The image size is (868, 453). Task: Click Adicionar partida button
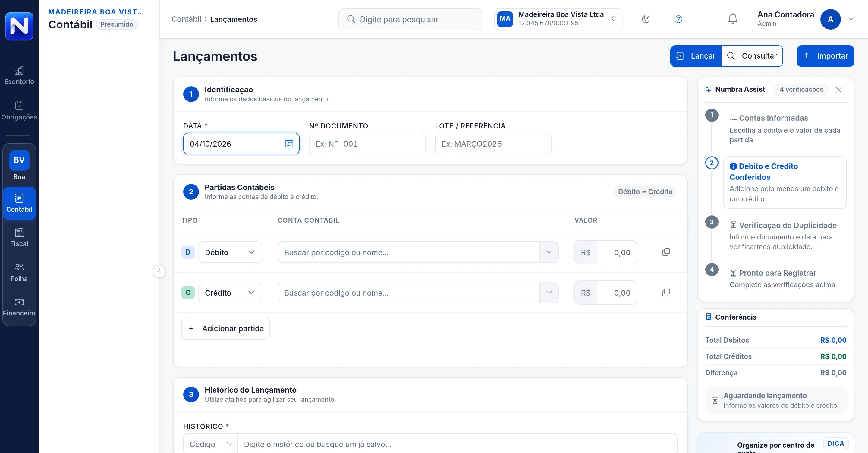coord(225,328)
